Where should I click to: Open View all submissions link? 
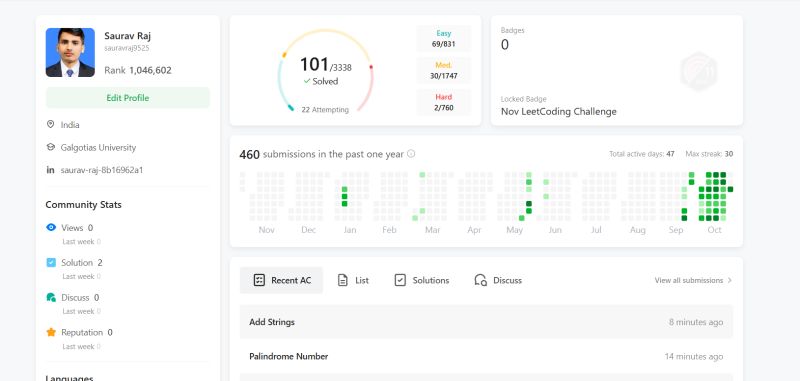pos(689,280)
